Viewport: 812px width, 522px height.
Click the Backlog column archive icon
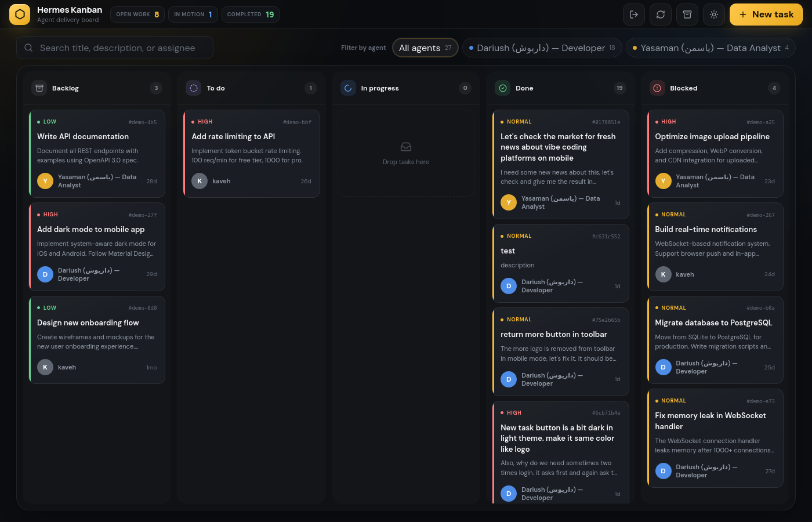click(39, 88)
